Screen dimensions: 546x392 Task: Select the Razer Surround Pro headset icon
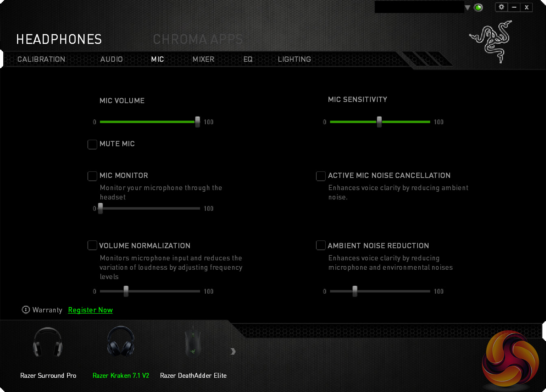click(48, 342)
